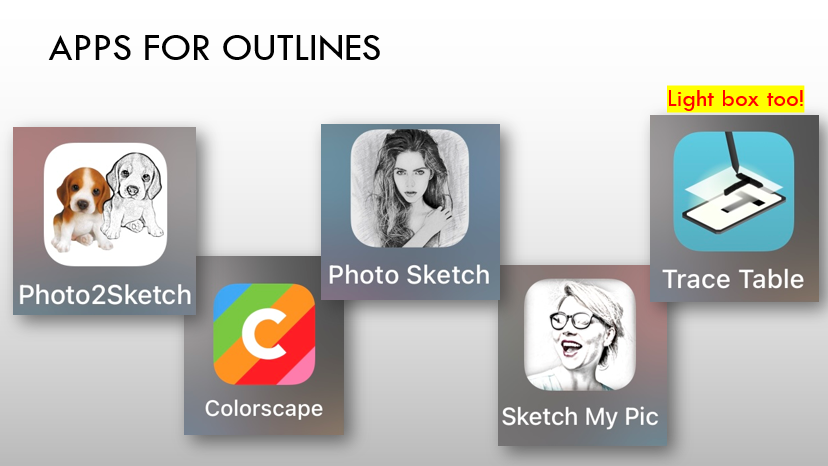Pick the pink corner stripe of Colorscape
The height and width of the screenshot is (466, 828).
pyautogui.click(x=300, y=370)
